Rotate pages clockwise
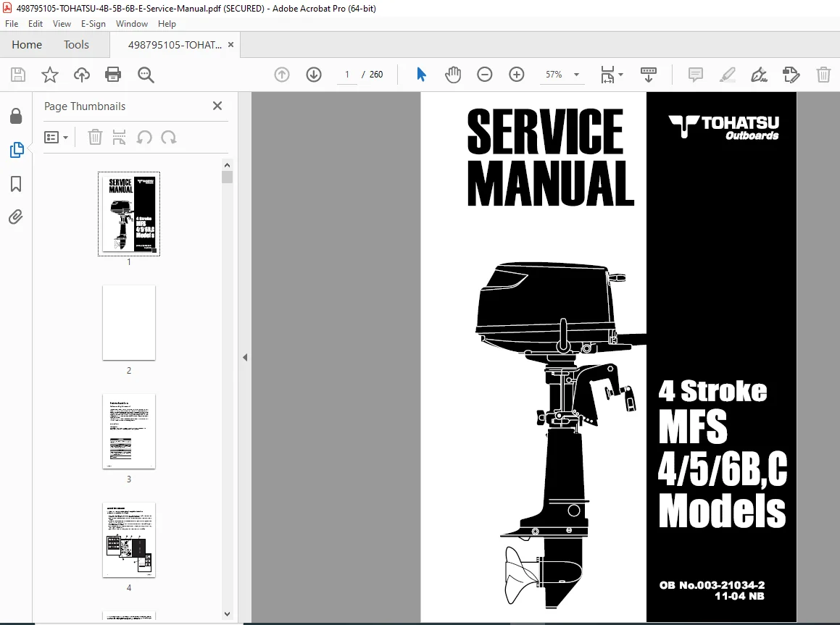 (x=169, y=138)
